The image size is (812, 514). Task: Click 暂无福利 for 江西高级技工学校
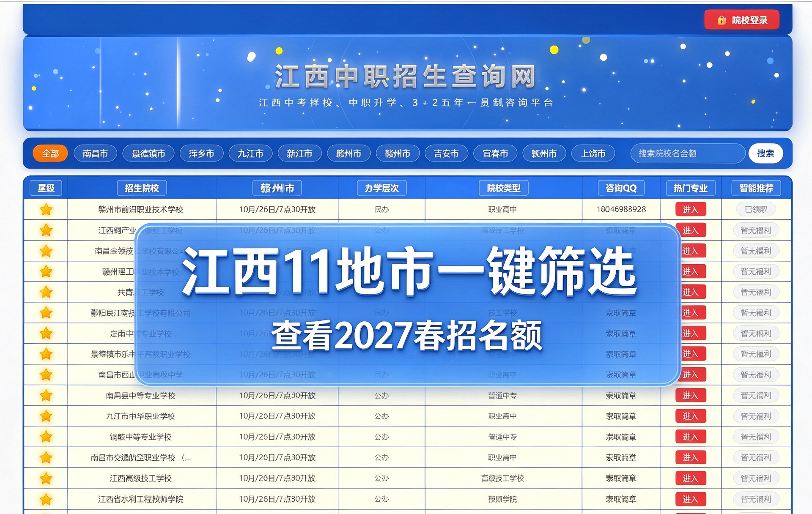tap(756, 478)
